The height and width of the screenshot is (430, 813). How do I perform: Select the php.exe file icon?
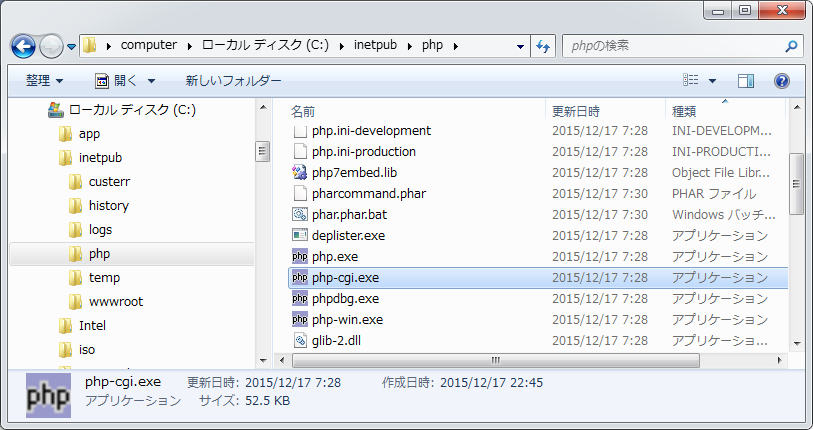[x=299, y=257]
